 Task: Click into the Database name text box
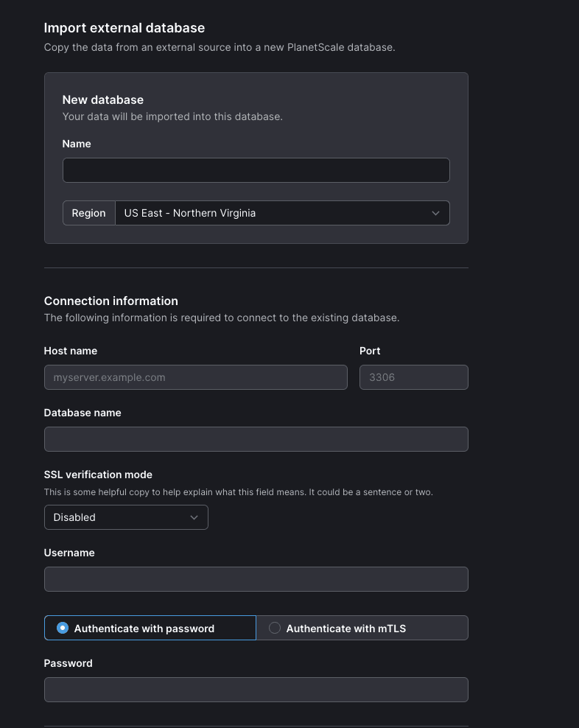[256, 439]
